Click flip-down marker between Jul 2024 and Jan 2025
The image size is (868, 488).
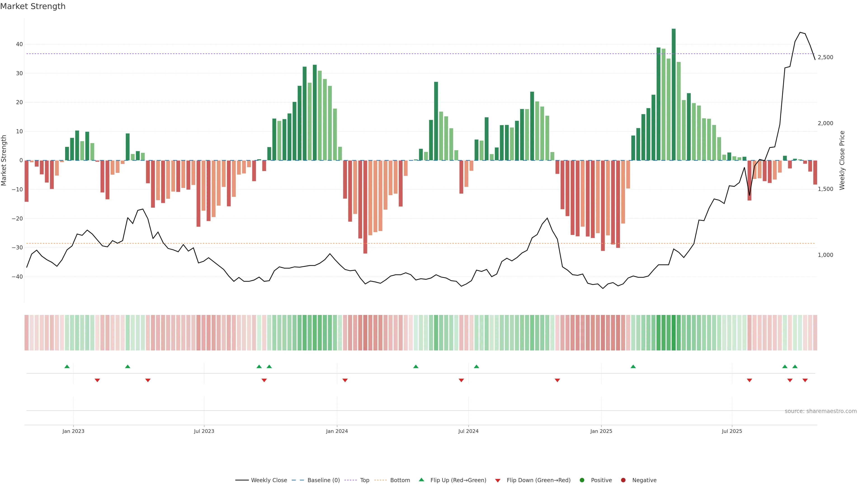coord(557,380)
